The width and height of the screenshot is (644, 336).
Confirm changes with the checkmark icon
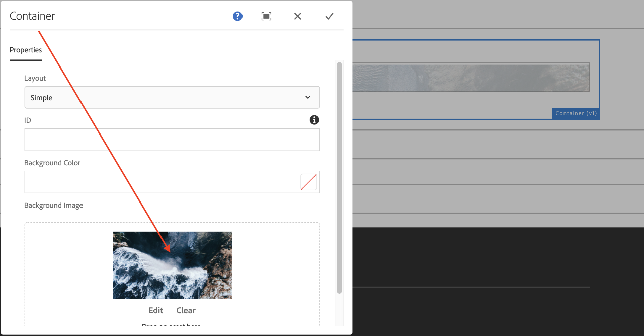[x=329, y=16]
